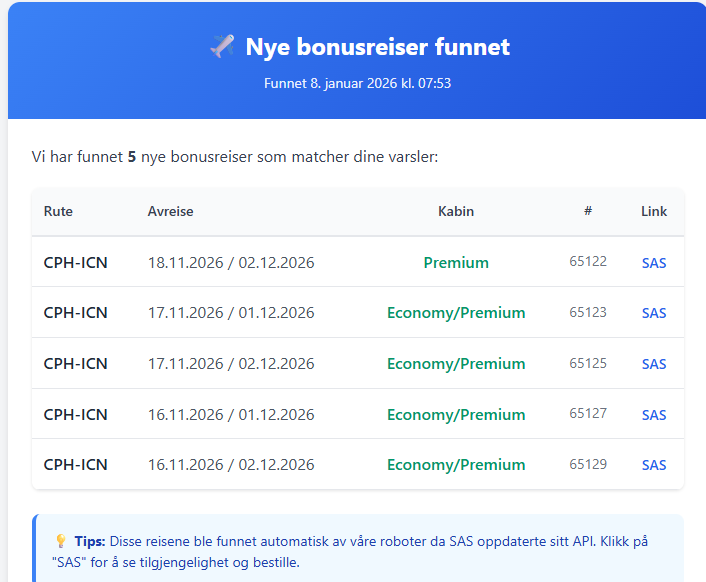Open SAS link for trip 65122
The width and height of the screenshot is (706, 582).
(x=654, y=263)
